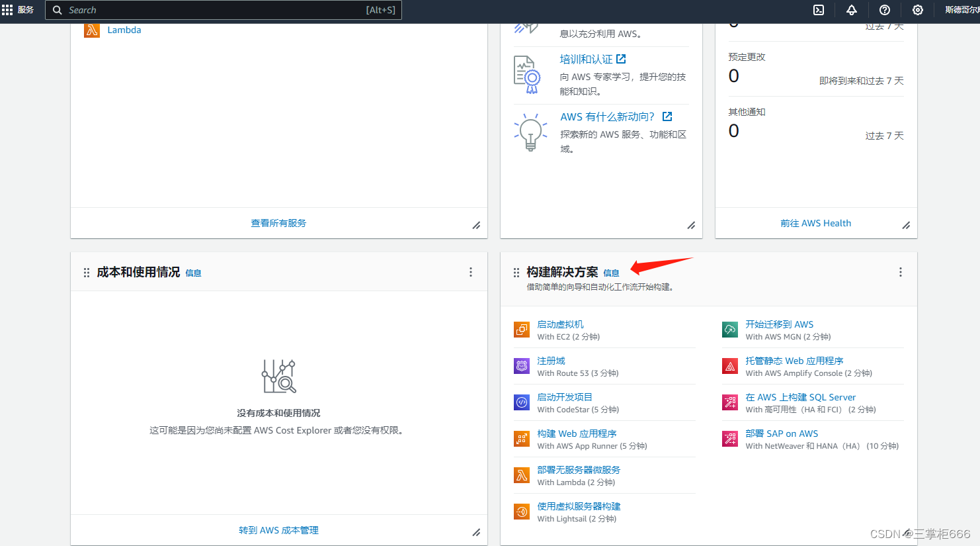Open the notifications bell icon
The width and height of the screenshot is (980, 546).
[x=852, y=10]
